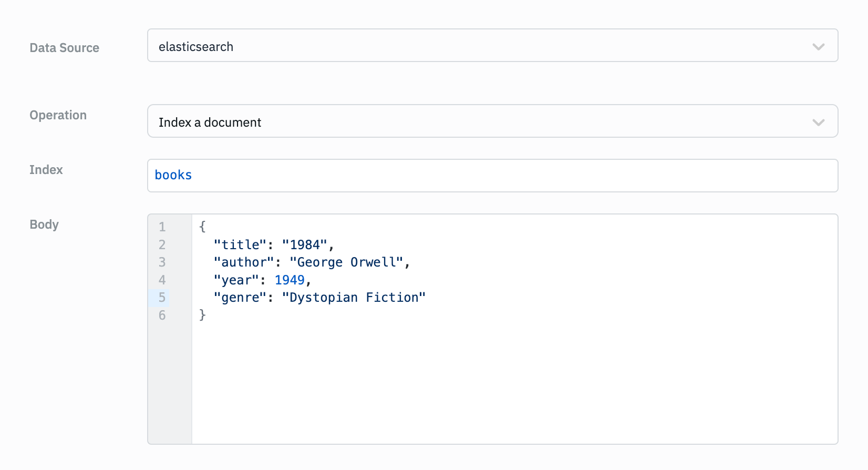Click the Operation dropdown chevron arrow
Viewport: 868px width, 470px height.
pyautogui.click(x=818, y=122)
